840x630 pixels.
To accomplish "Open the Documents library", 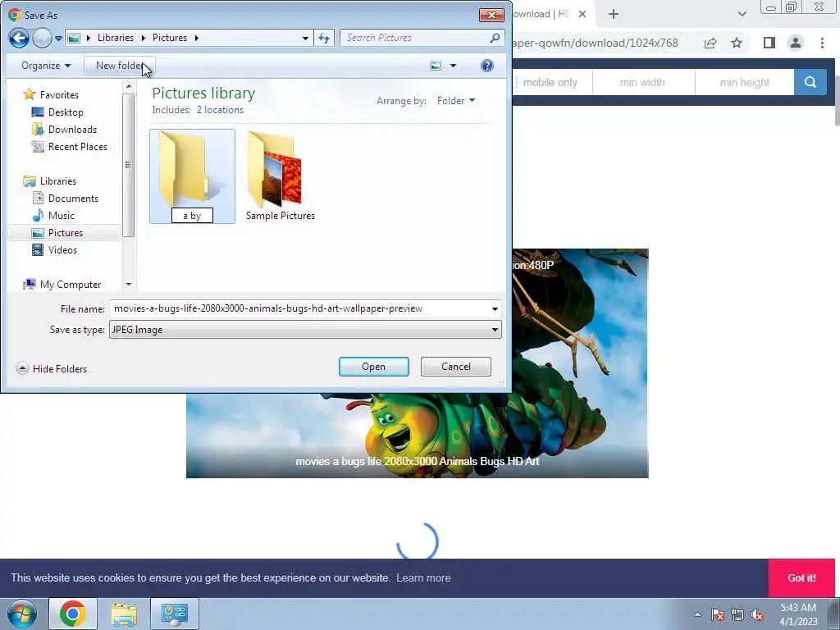I will [73, 199].
